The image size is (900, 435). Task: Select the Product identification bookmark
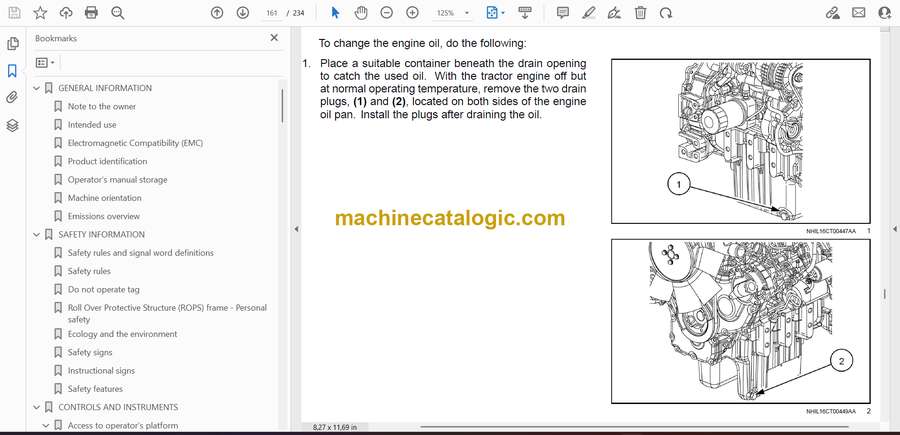click(x=107, y=161)
